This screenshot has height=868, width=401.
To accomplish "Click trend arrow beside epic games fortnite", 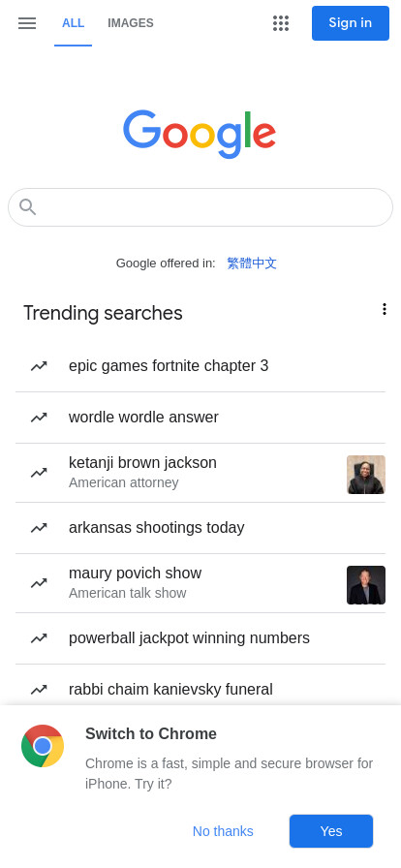I will 39,366.
